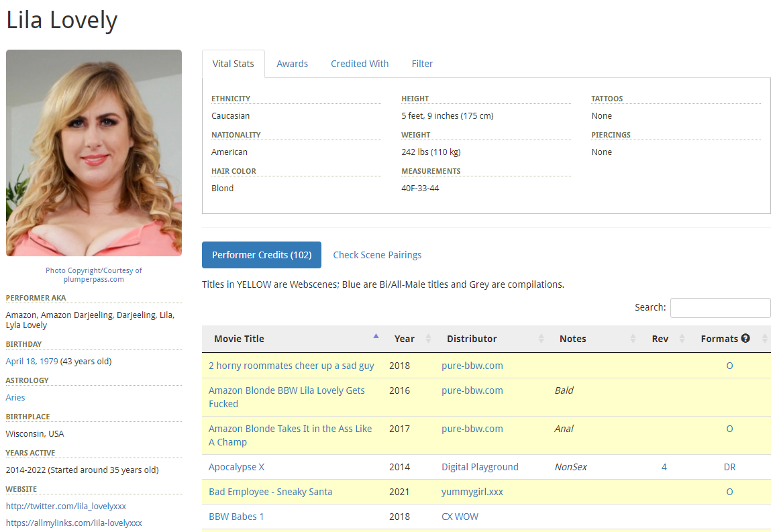Click the Formats help question-mark icon
Screen dimensions: 777x532
tap(745, 338)
